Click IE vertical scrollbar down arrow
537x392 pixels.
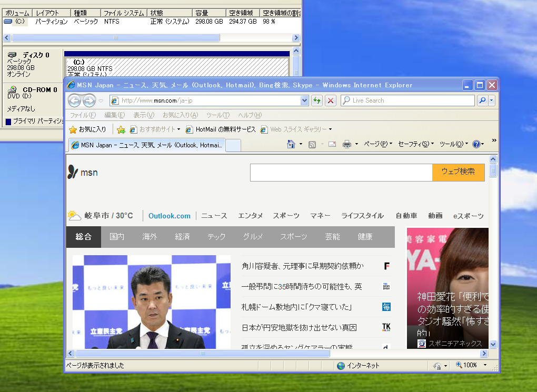[493, 345]
